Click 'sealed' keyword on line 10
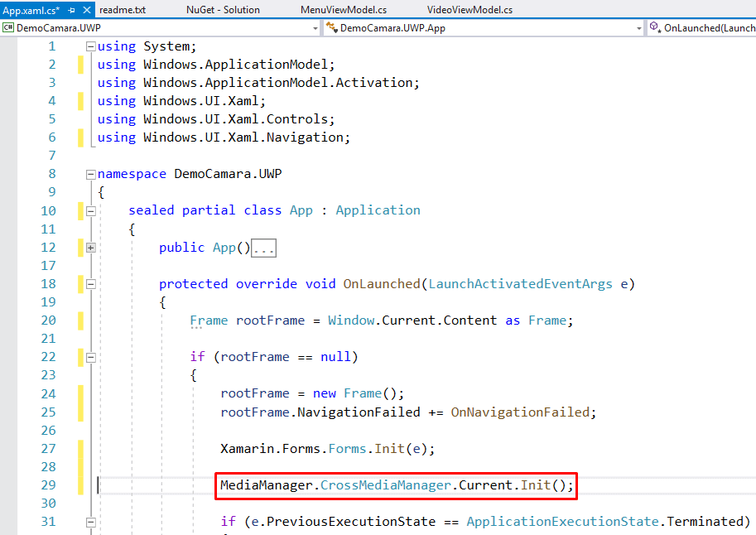This screenshot has width=756, height=535. coord(151,210)
